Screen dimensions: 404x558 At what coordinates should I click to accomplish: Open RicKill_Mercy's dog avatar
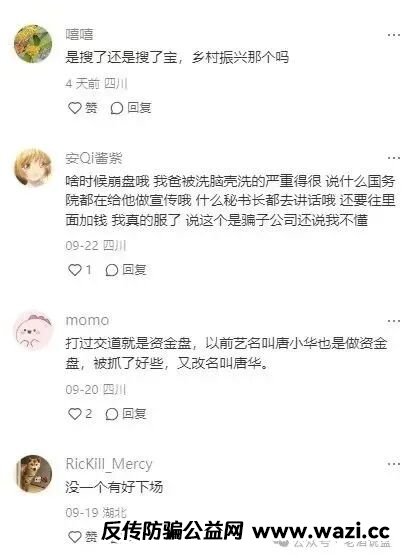[x=33, y=473]
